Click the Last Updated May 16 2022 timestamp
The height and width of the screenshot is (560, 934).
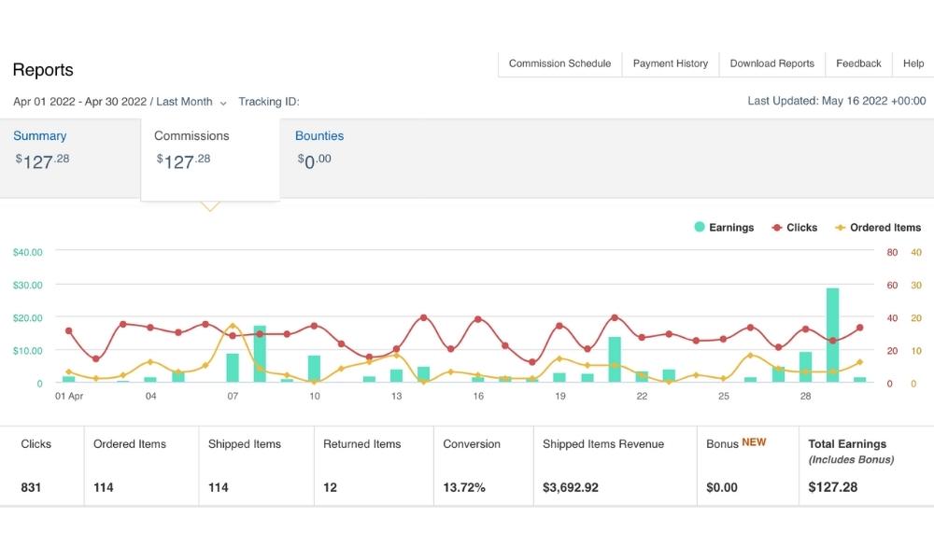(836, 101)
